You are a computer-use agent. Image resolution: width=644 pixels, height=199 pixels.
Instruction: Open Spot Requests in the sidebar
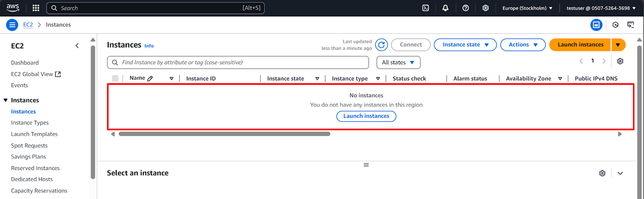[x=29, y=146]
